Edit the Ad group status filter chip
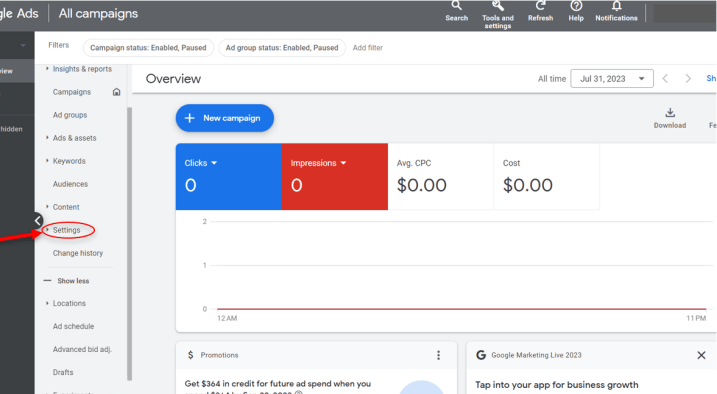This screenshot has height=394, width=717. (x=282, y=48)
